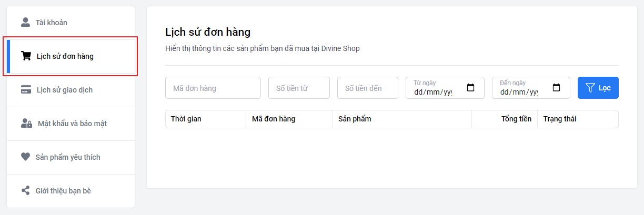The image size is (644, 215).
Task: Click the Tổng tiền column header
Action: 505,119
